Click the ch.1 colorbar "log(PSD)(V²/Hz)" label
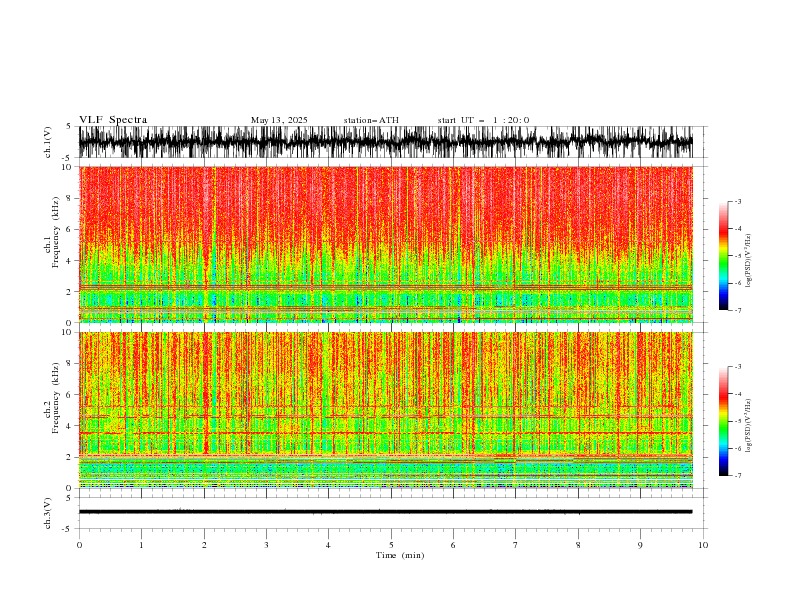792x612 pixels. (749, 260)
